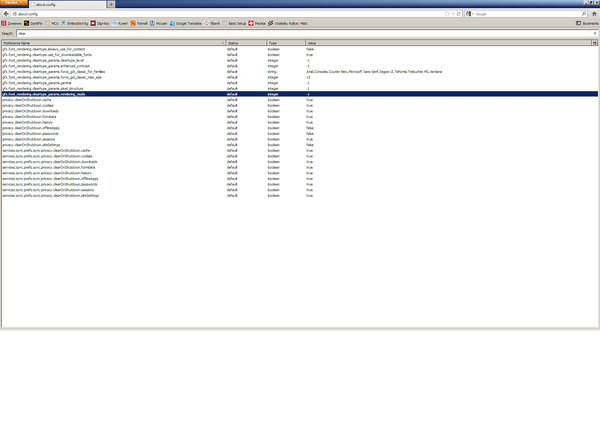Viewport: 600px width, 428px height.
Task: Open the Google Translate bookmark
Action: coord(186,23)
